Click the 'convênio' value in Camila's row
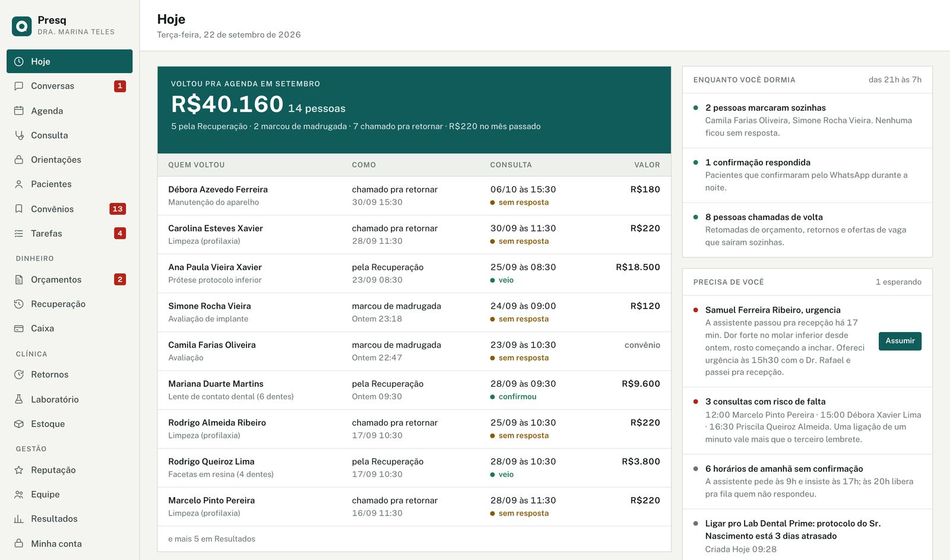 pos(642,345)
